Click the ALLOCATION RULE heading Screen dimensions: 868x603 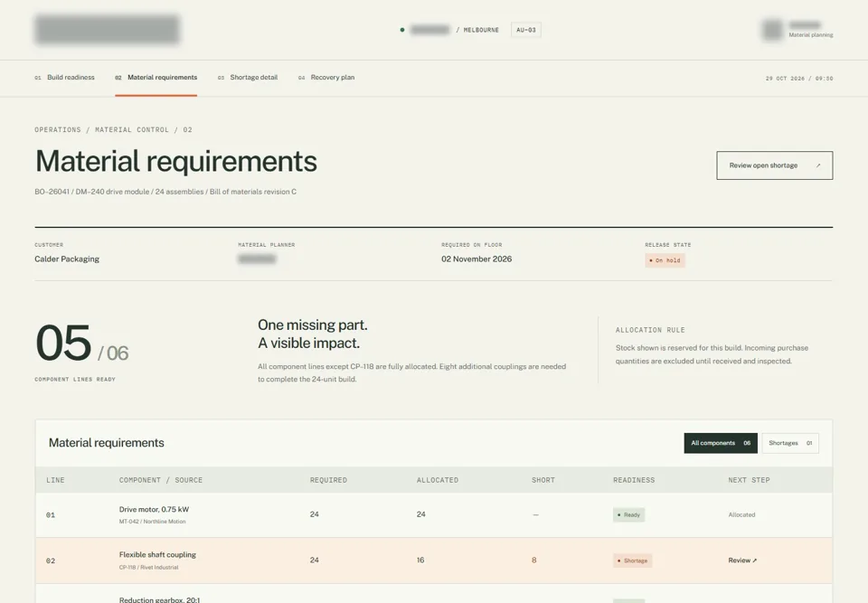click(650, 330)
